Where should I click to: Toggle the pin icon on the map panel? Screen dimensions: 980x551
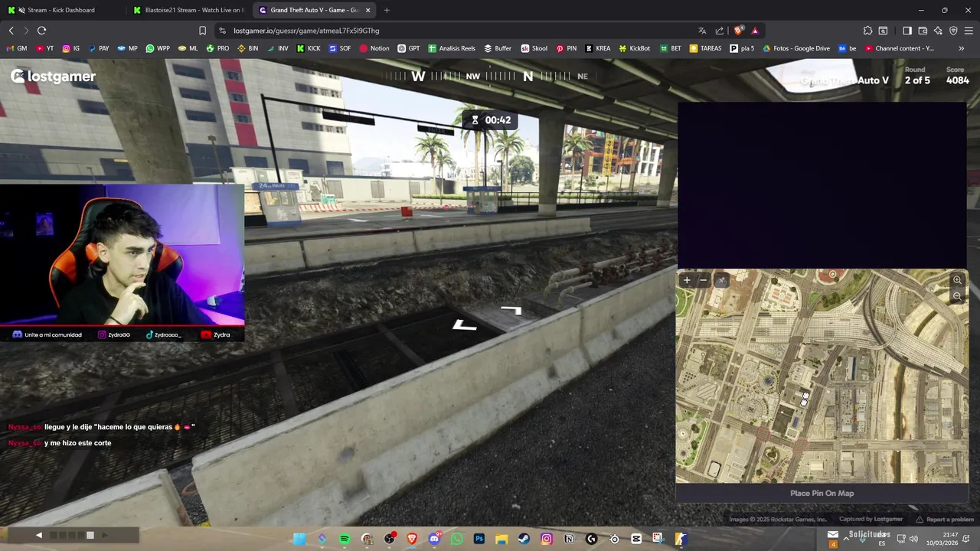[721, 280]
